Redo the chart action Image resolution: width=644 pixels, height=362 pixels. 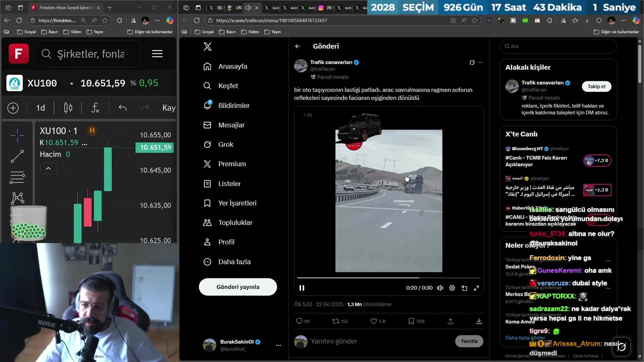[145, 108]
